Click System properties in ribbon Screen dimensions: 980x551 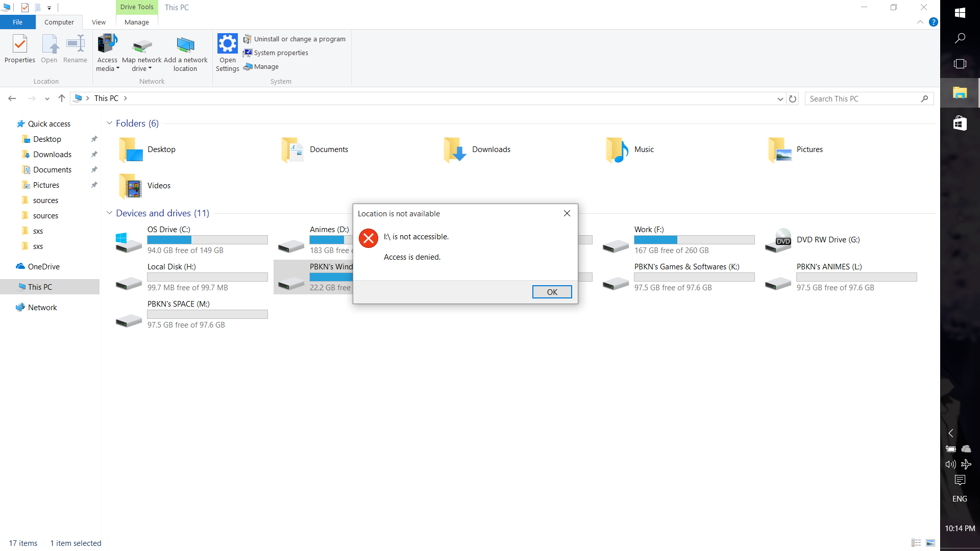click(x=281, y=53)
